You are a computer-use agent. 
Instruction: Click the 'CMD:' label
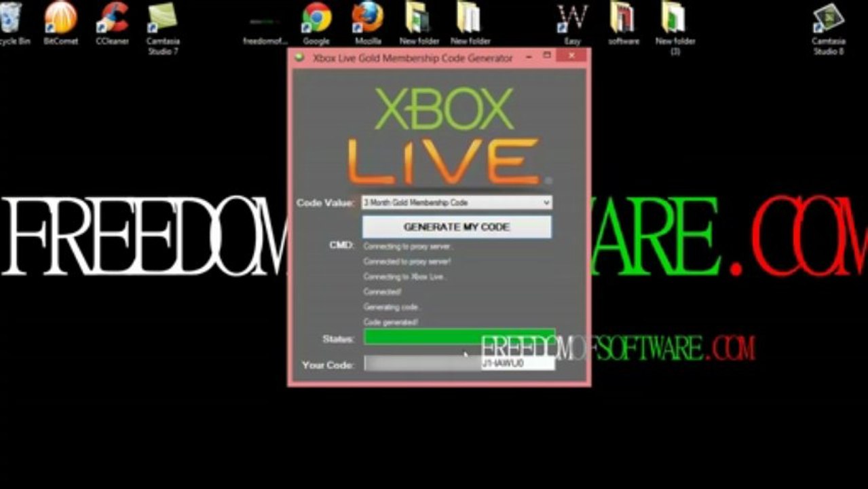[x=341, y=244]
